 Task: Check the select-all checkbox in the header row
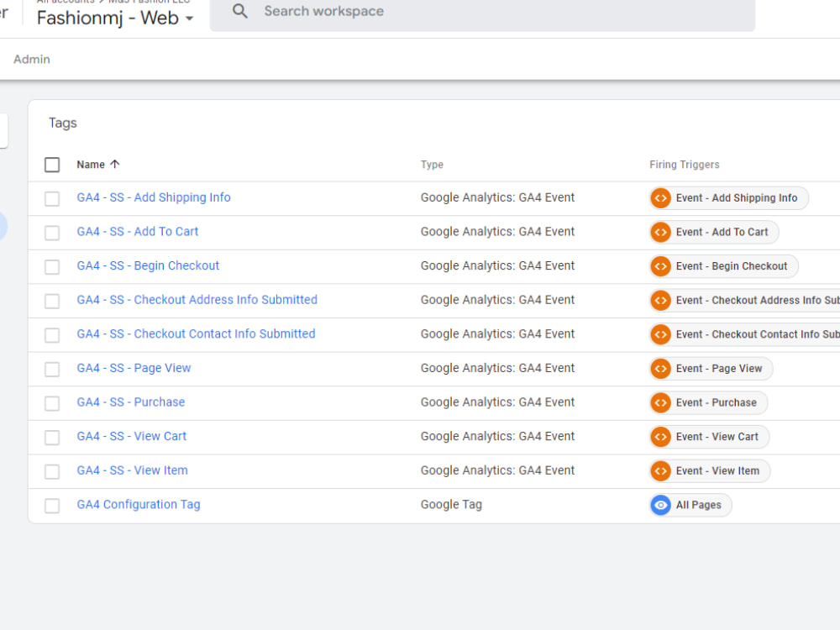[x=51, y=165]
